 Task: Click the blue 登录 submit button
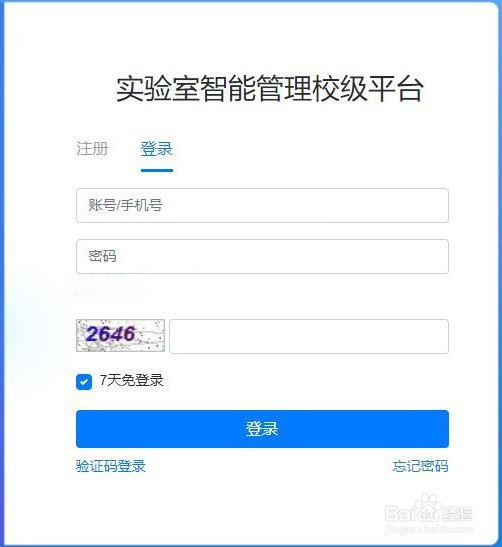262,429
